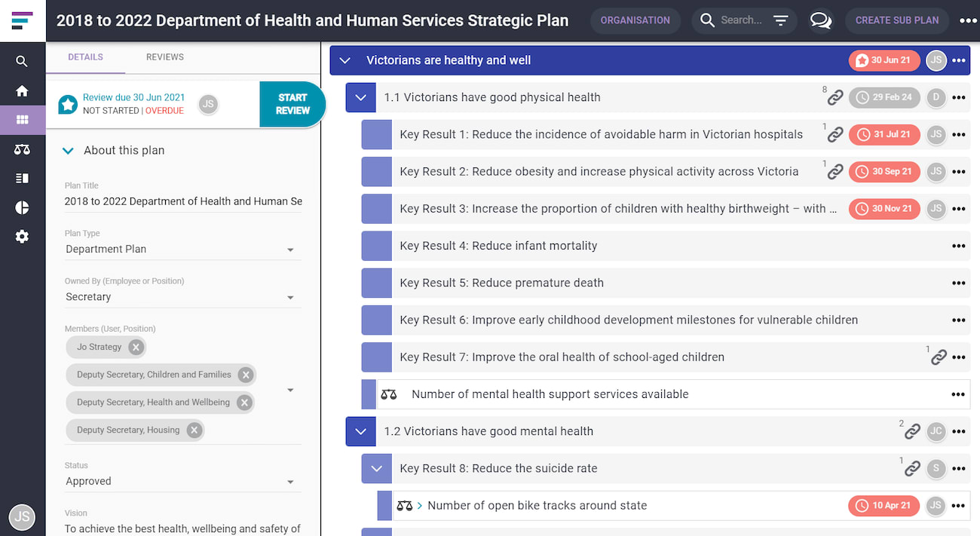Open link icon on Key Result 2 row

[835, 171]
